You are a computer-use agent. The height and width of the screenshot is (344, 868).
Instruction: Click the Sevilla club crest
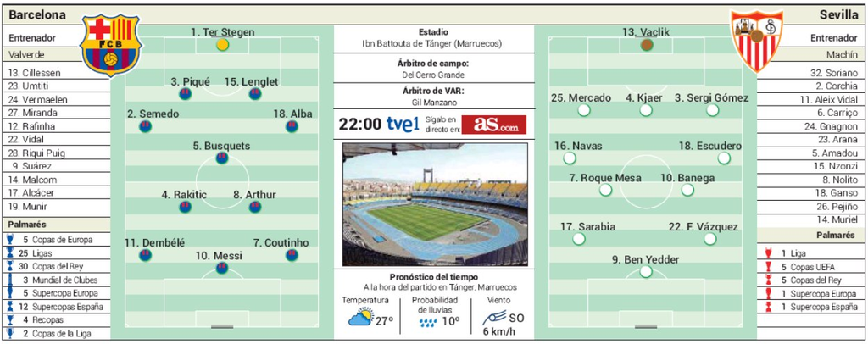point(756,40)
